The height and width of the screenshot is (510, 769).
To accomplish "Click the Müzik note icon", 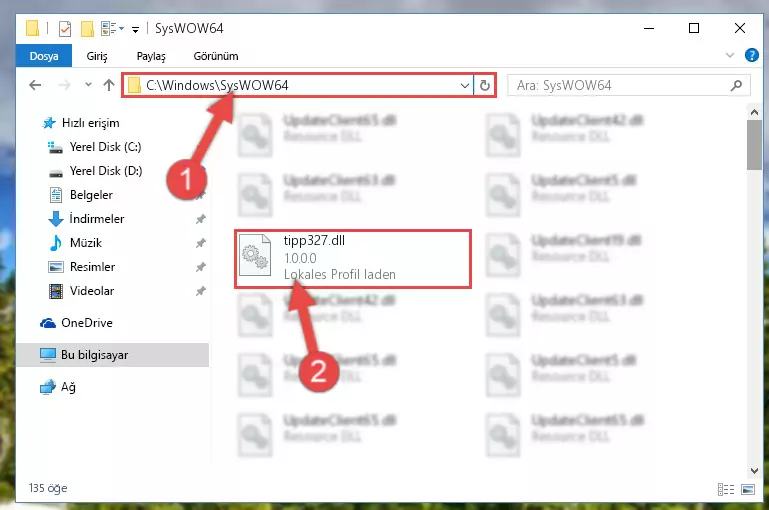I will point(56,243).
